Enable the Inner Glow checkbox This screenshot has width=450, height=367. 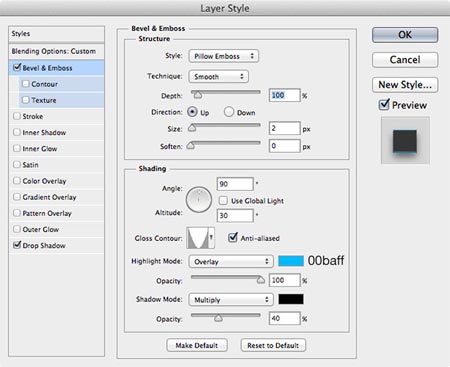coord(16,148)
